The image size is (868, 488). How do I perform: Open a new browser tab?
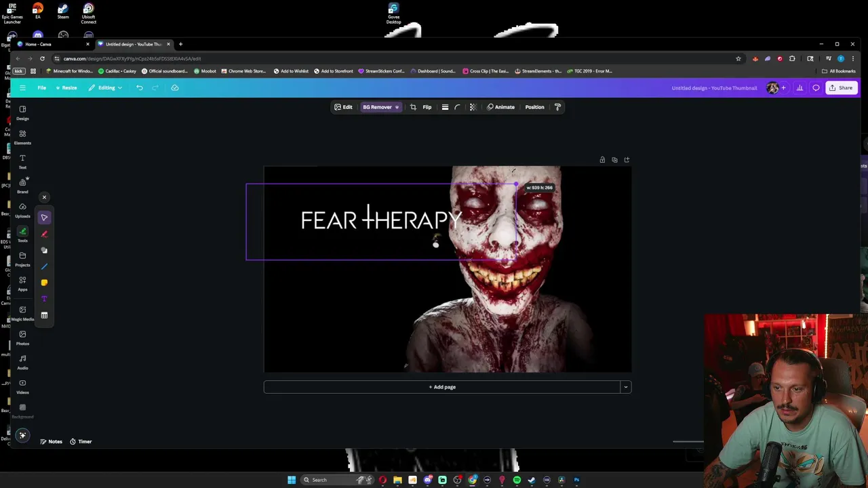(180, 44)
